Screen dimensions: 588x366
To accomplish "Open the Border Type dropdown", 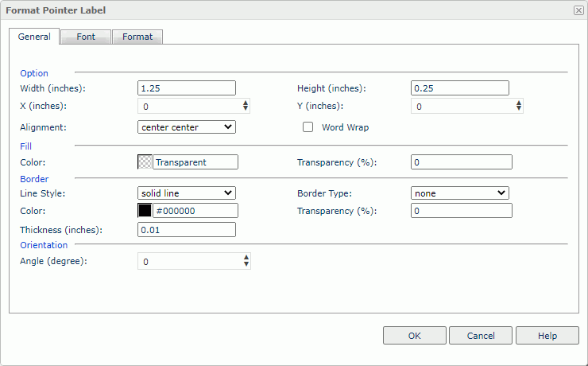I will pos(460,193).
